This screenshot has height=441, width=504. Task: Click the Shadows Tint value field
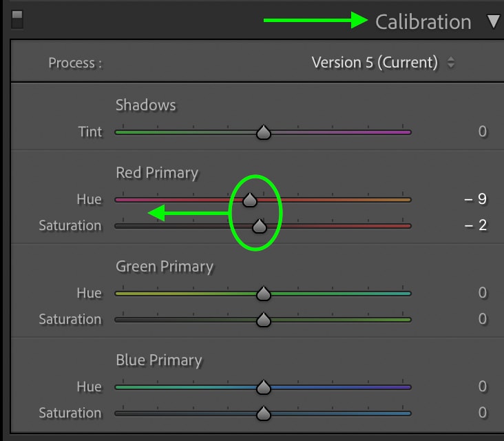(x=482, y=132)
